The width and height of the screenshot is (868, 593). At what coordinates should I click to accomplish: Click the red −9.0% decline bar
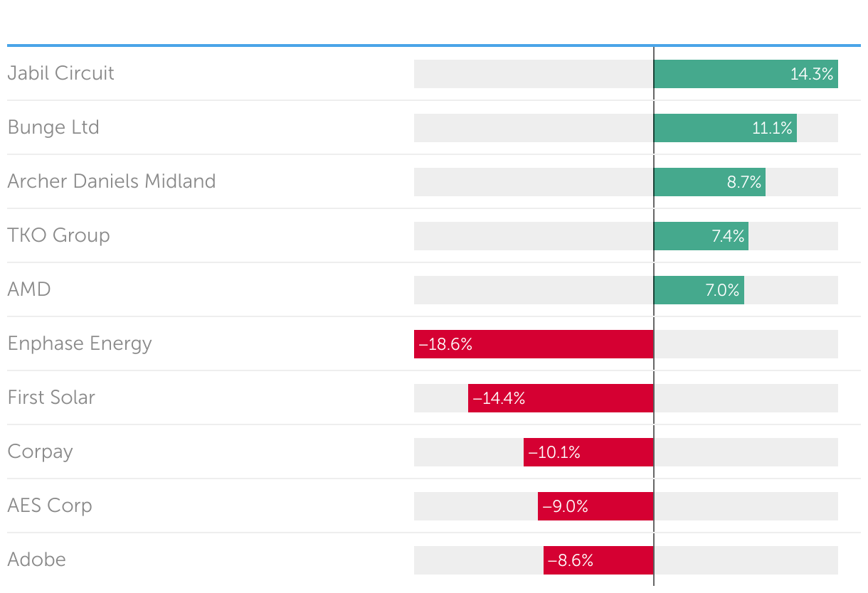[596, 506]
